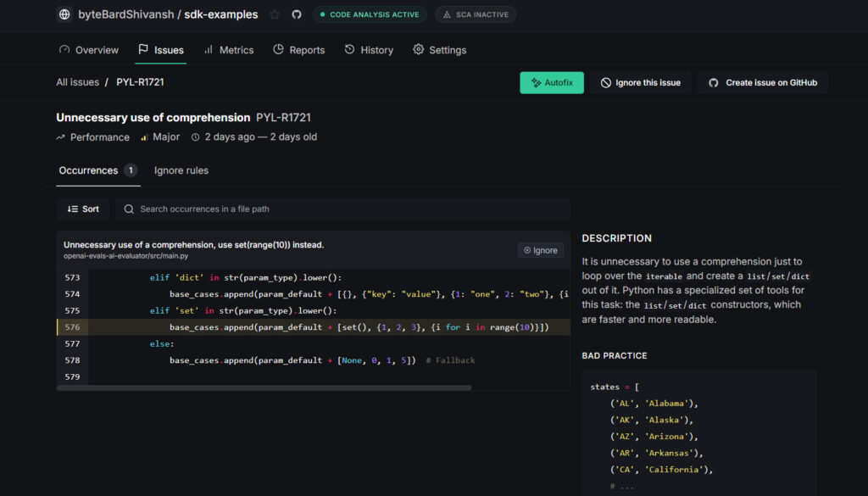Create issue on GitHub
This screenshot has height=496, width=868.
(x=762, y=82)
